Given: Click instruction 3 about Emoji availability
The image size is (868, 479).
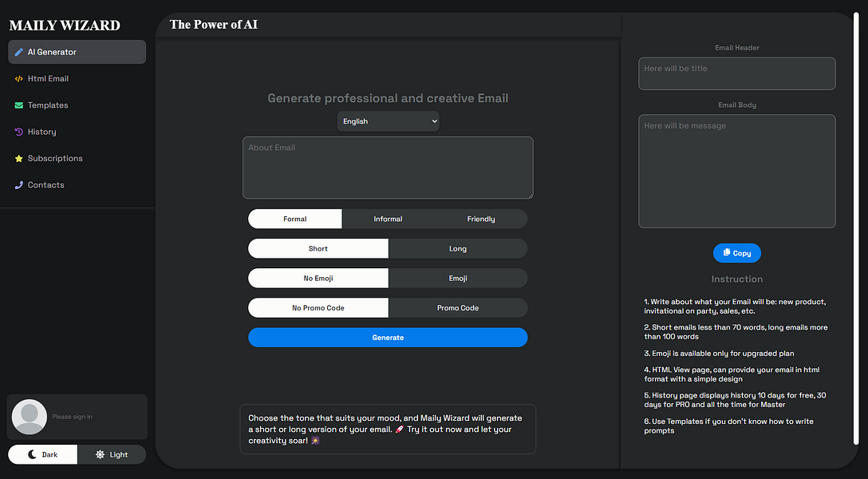Looking at the screenshot, I should coord(719,354).
